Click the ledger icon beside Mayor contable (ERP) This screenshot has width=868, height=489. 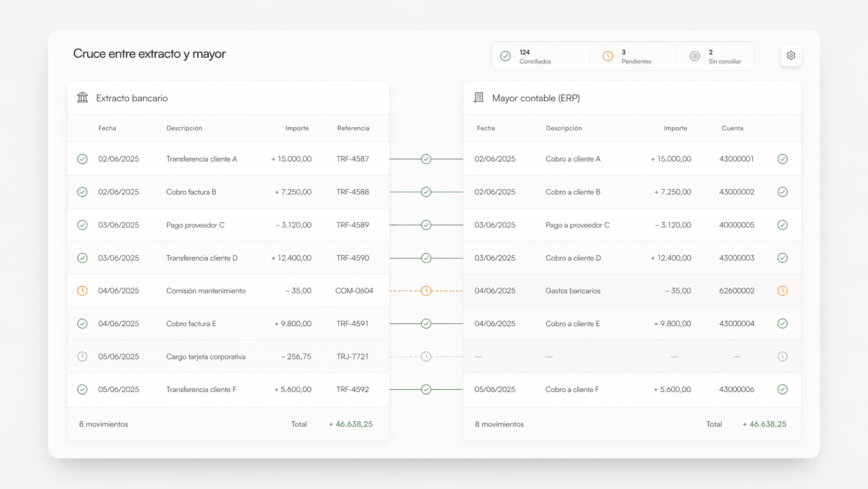pyautogui.click(x=479, y=97)
